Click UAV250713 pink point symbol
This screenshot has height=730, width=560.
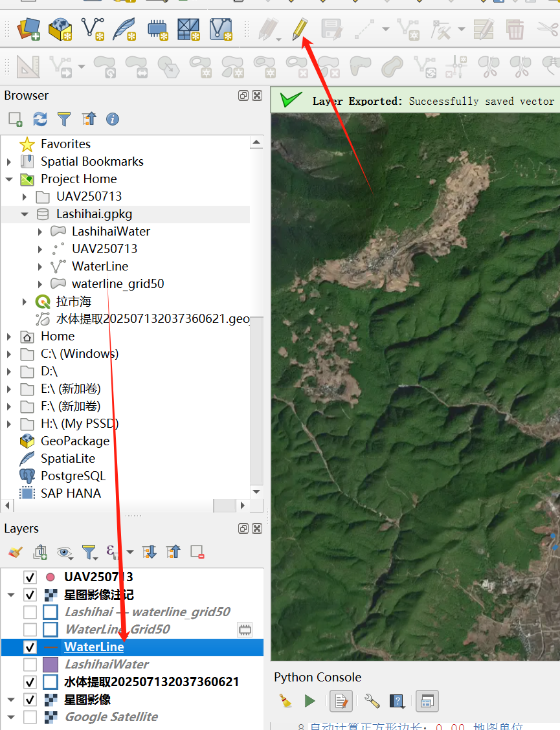[x=50, y=577]
